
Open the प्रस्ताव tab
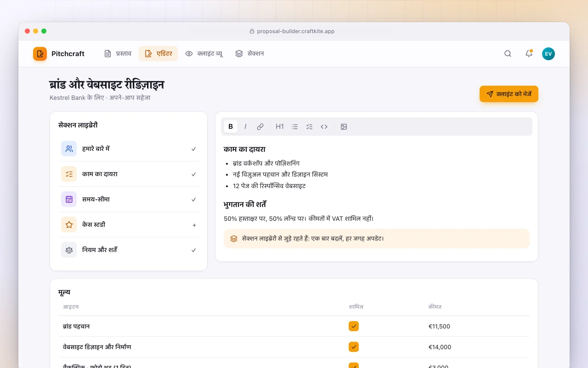tap(118, 54)
